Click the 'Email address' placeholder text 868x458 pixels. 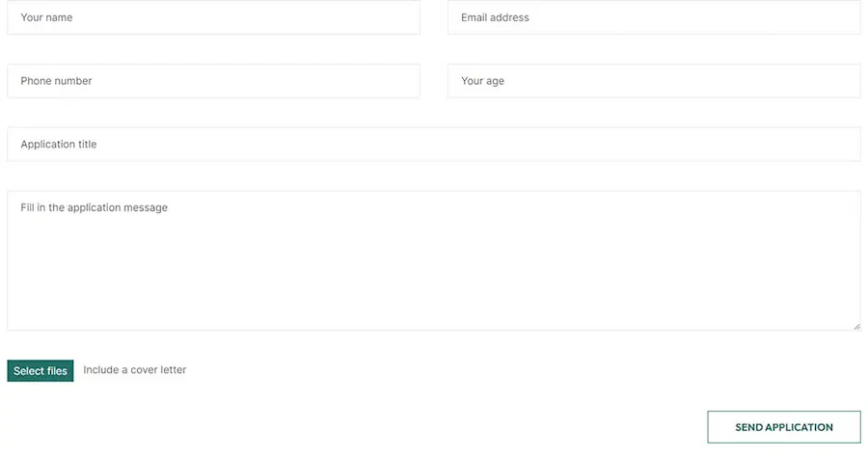[x=495, y=17]
